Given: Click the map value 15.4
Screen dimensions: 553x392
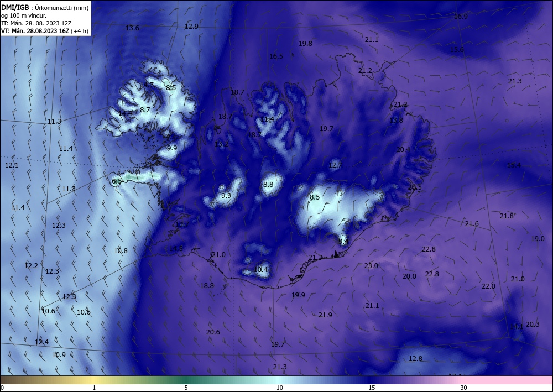Looking at the screenshot, I should coord(514,165).
